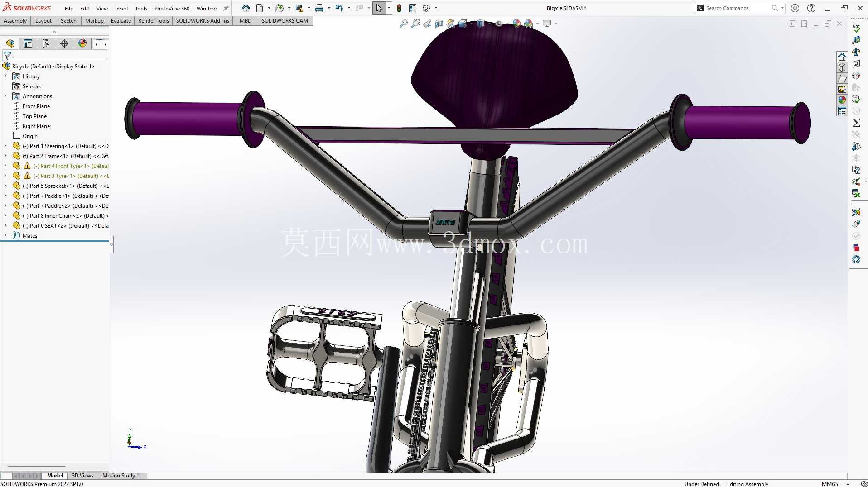Image resolution: width=868 pixels, height=487 pixels.
Task: Open the filter funnel dropdown
Action: (x=9, y=56)
